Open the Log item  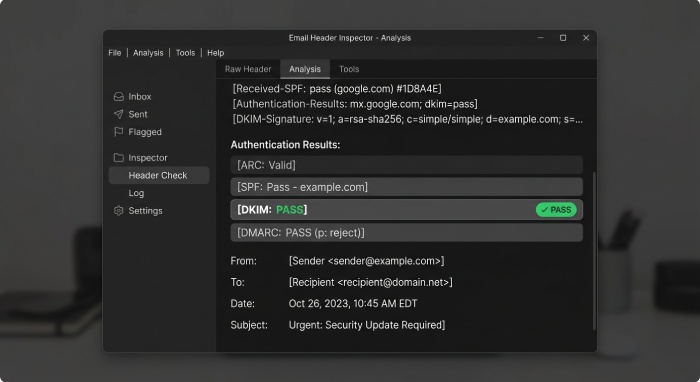(136, 193)
